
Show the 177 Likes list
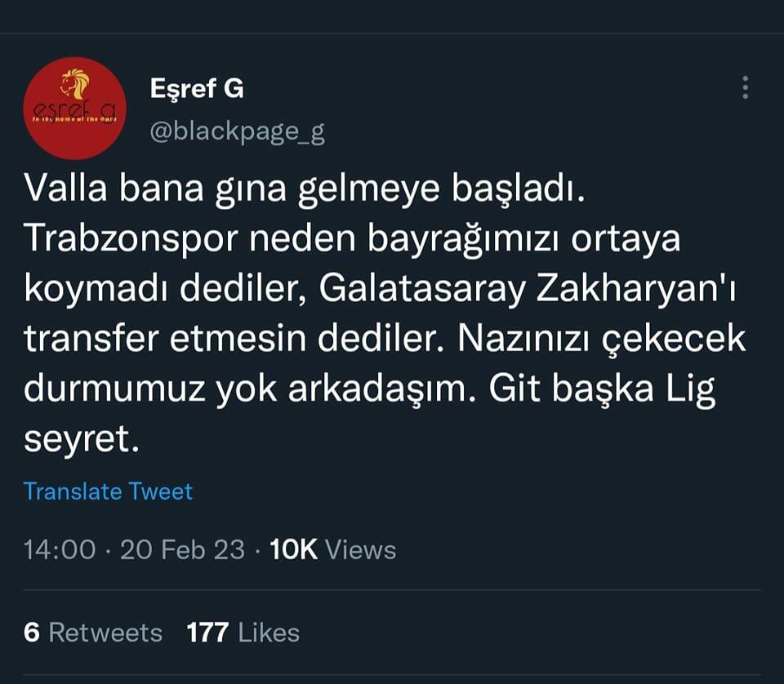pyautogui.click(x=243, y=633)
